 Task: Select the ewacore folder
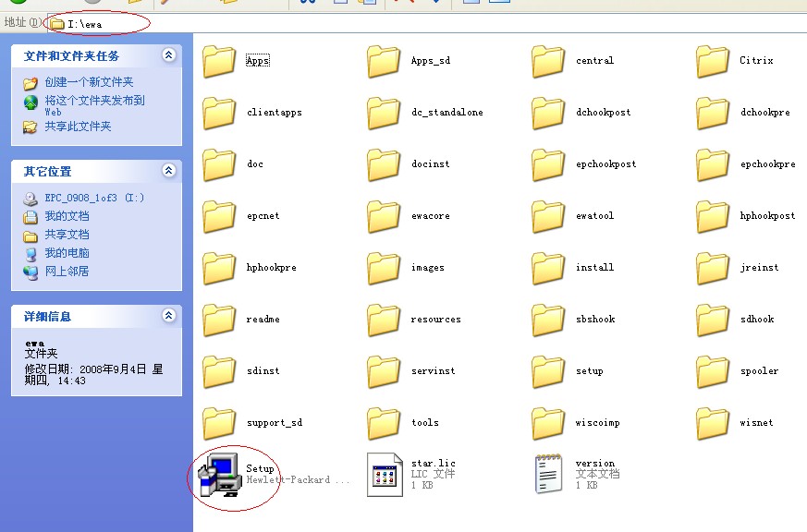click(385, 216)
